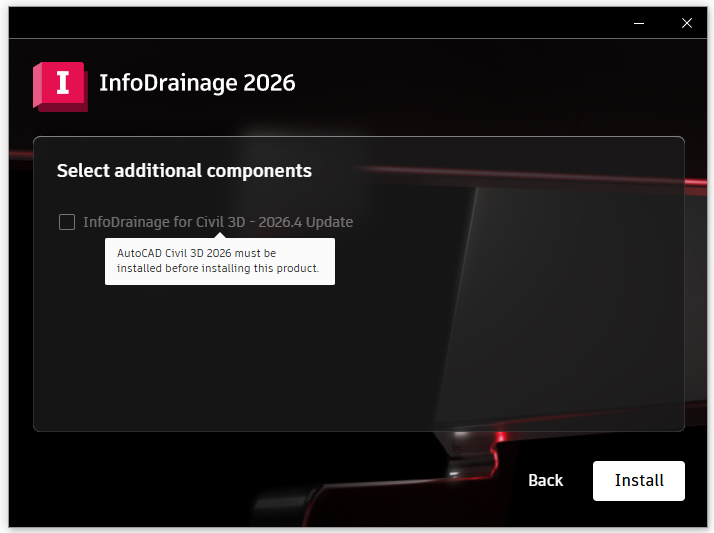
Task: Click the 'Select additional components' heading
Action: tap(184, 171)
